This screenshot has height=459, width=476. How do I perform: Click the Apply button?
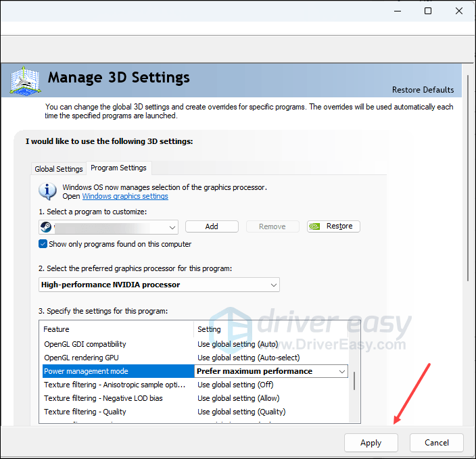click(x=371, y=443)
